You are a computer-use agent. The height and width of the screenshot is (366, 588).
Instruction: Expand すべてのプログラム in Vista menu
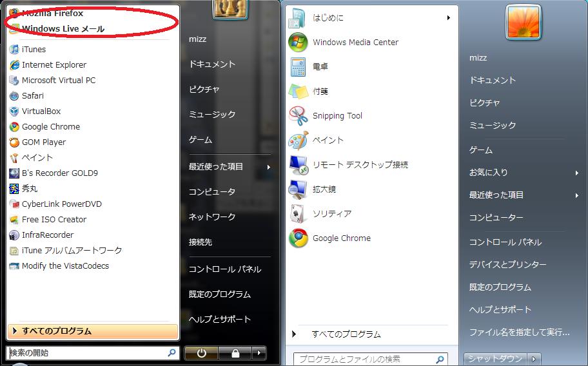point(93,331)
